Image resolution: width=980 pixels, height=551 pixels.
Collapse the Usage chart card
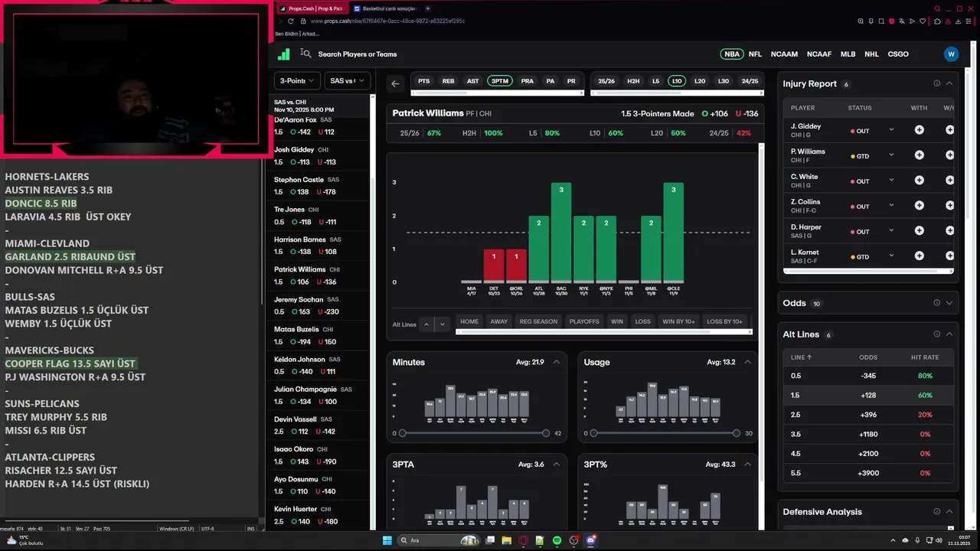tap(748, 362)
